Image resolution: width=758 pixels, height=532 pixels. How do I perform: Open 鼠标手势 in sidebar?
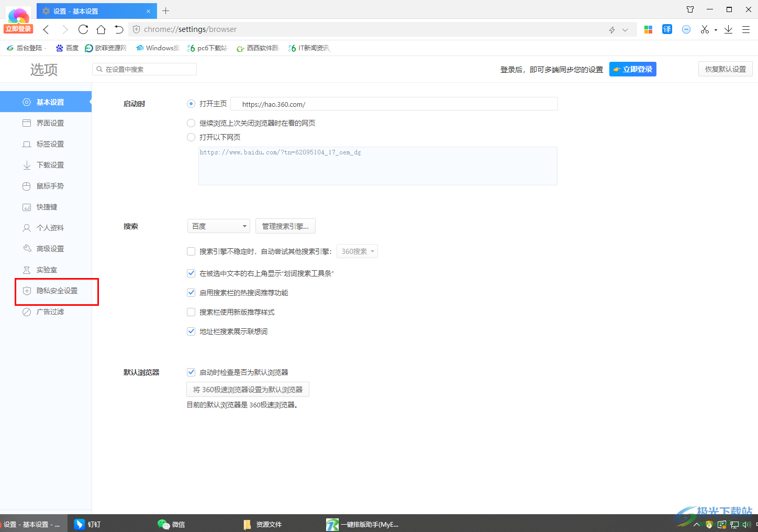pos(46,186)
